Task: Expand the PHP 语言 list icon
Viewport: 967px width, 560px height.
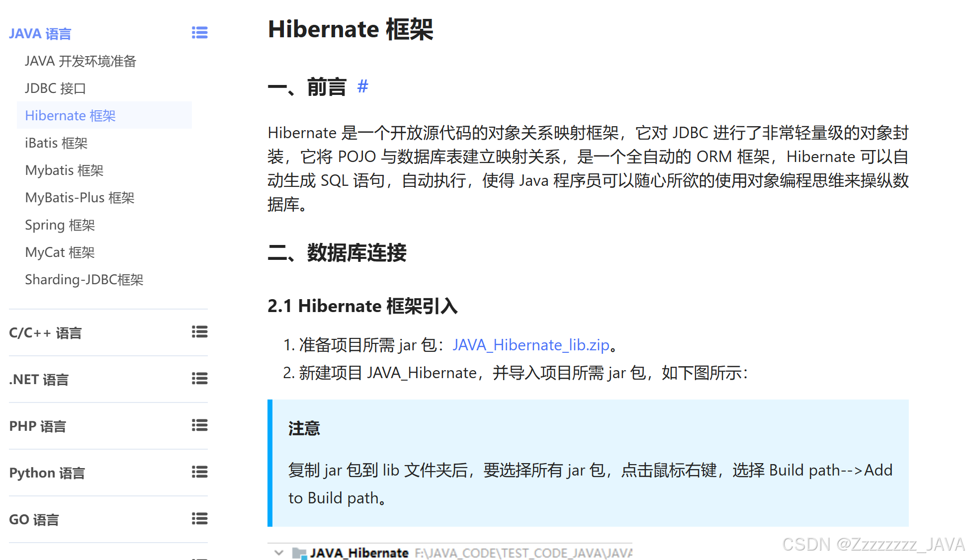Action: 199,425
